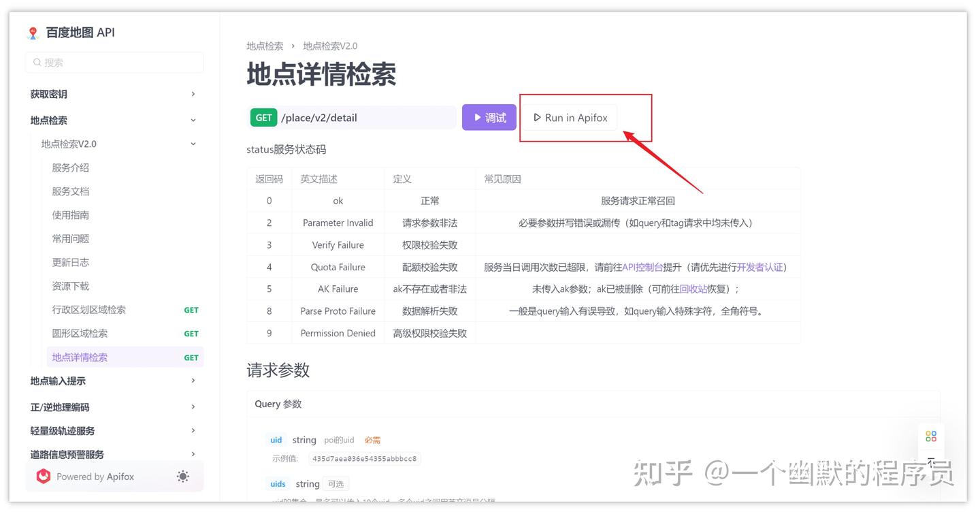Viewport: 980px width, 512px height.
Task: Click the Run in Apifox button
Action: pos(570,118)
